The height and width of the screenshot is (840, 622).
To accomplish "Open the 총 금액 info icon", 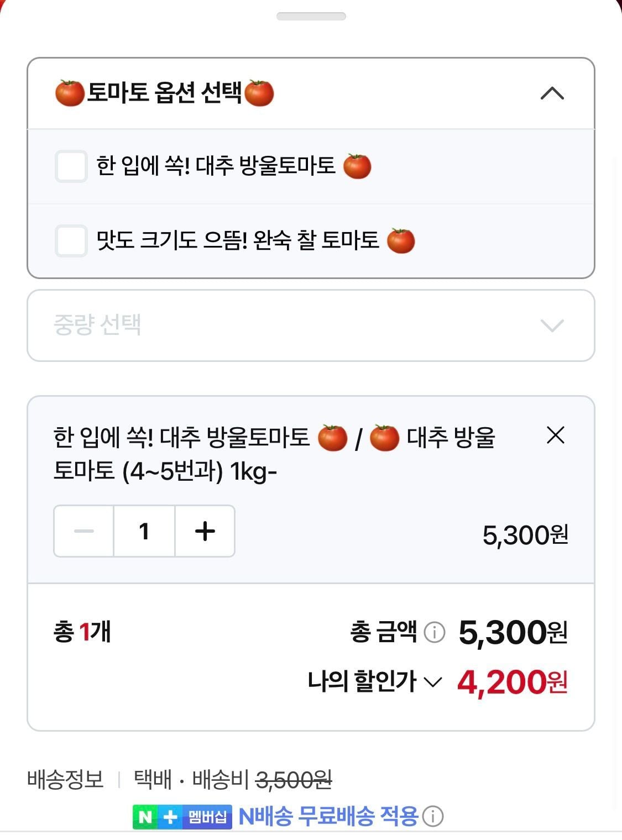I will pos(434,632).
